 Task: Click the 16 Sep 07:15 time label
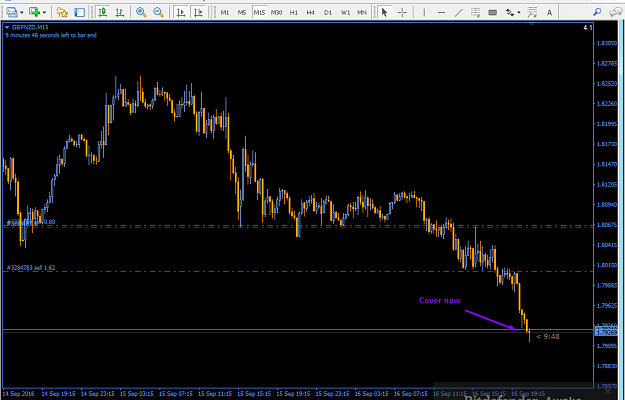(x=411, y=394)
